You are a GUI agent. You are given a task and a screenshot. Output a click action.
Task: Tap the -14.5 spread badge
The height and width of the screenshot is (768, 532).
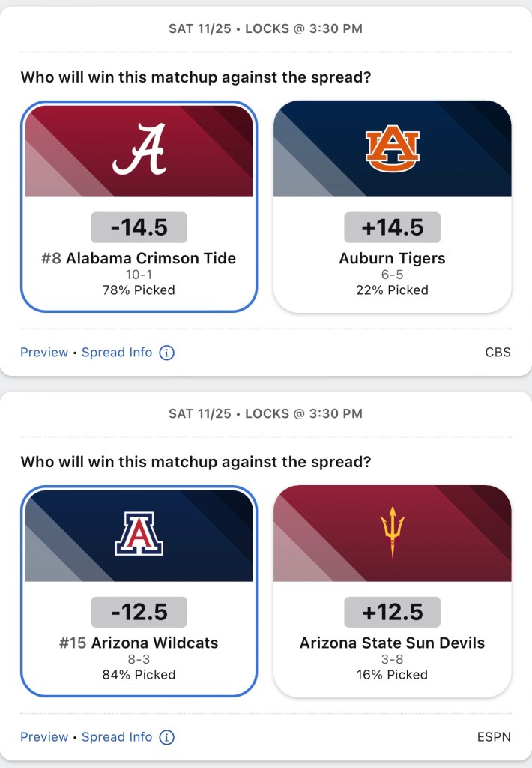coord(139,227)
